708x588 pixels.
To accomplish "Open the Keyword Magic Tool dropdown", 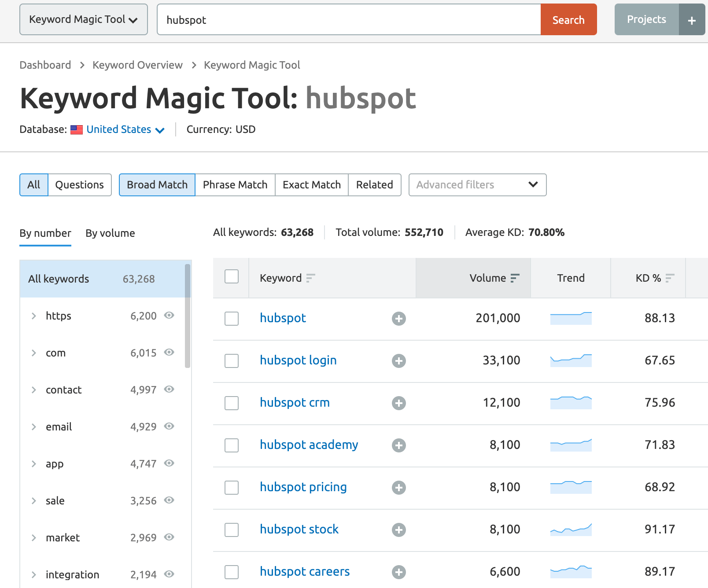I will coord(84,19).
